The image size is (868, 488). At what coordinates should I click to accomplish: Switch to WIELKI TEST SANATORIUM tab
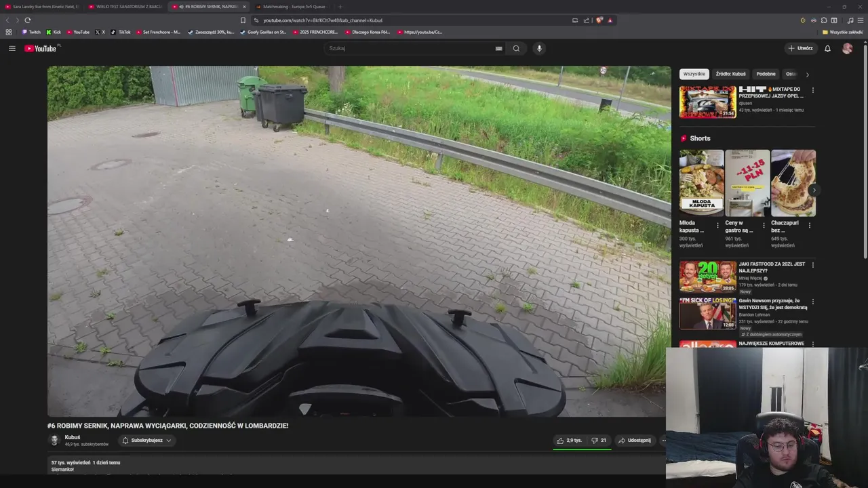coord(125,7)
